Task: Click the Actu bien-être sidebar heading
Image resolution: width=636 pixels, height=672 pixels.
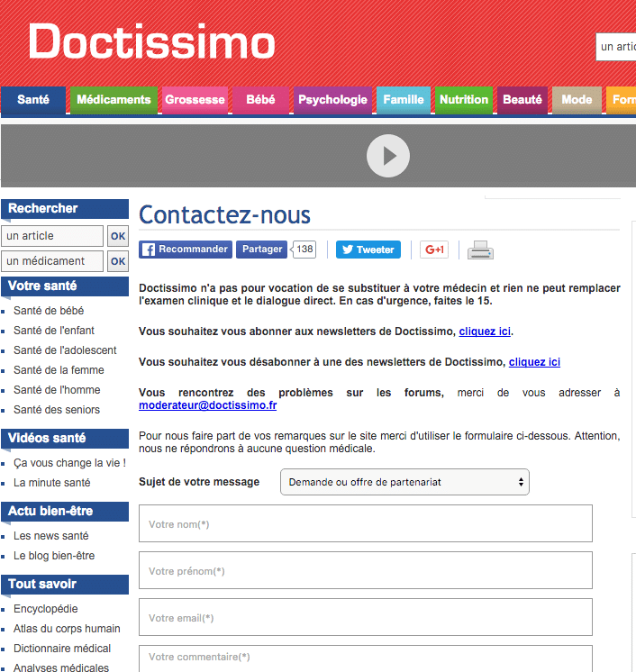Action: (65, 512)
